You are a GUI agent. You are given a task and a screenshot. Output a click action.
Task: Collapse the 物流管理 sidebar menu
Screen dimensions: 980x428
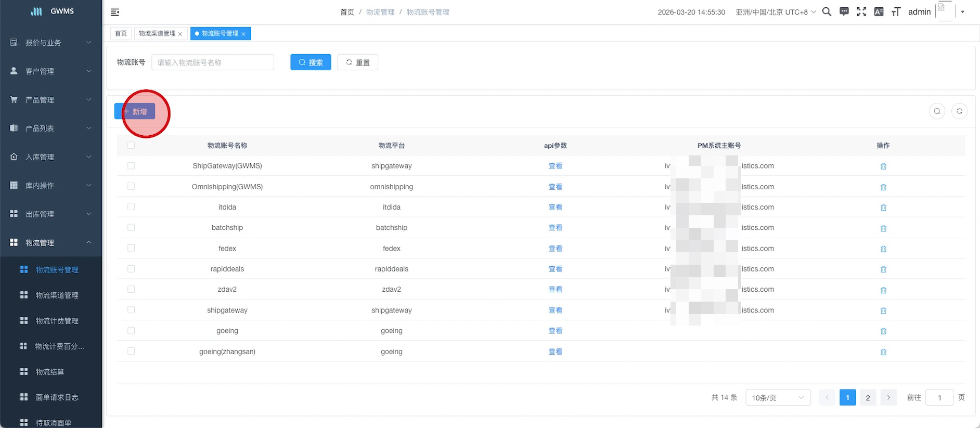pyautogui.click(x=51, y=243)
